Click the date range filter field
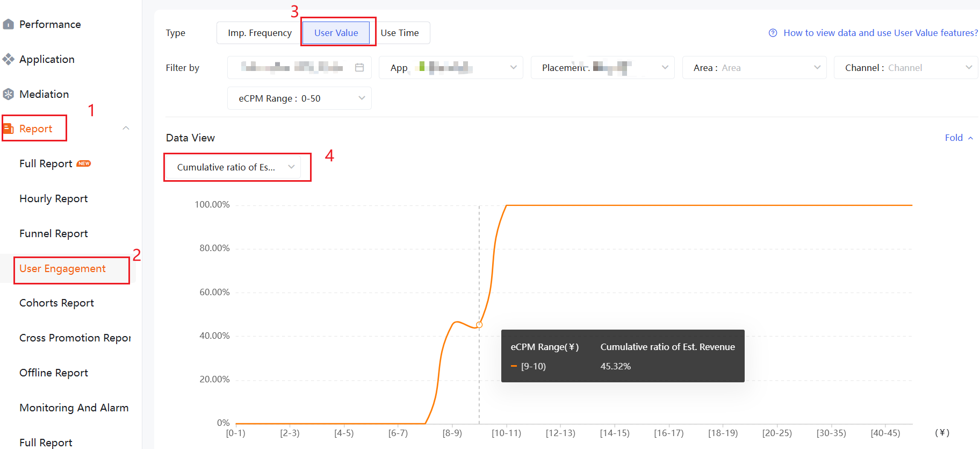980x449 pixels. pyautogui.click(x=299, y=68)
